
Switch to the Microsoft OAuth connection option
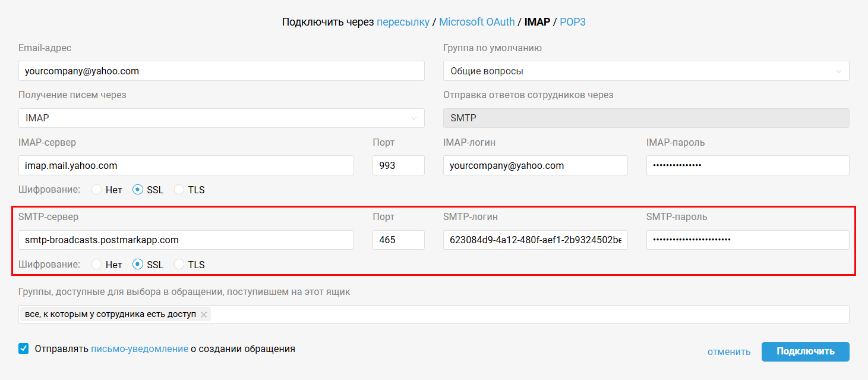[476, 22]
